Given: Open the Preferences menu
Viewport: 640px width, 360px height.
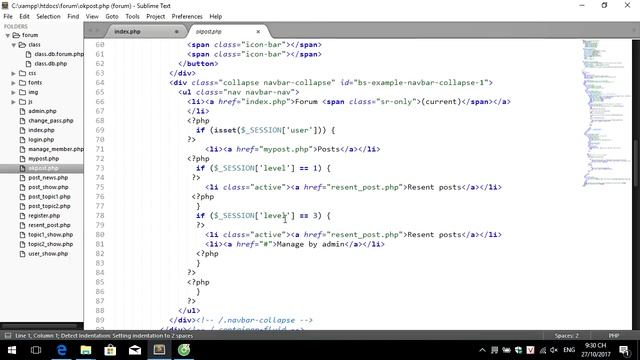Looking at the screenshot, I should point(187,16).
